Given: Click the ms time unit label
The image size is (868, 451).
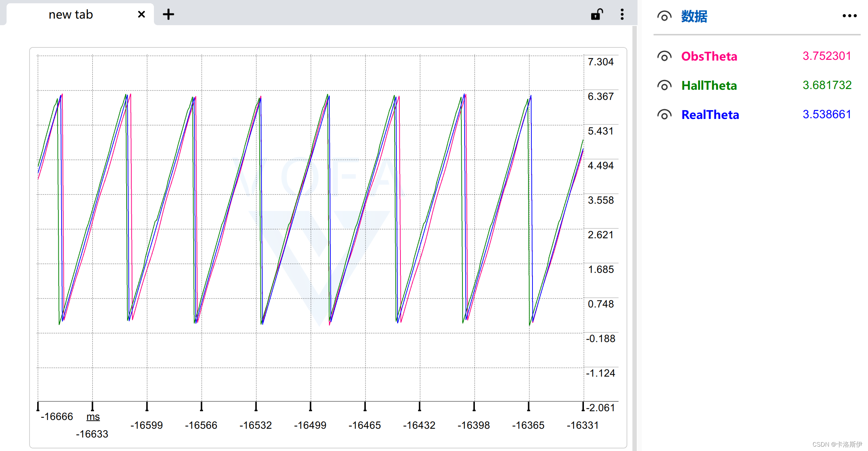Looking at the screenshot, I should pyautogui.click(x=93, y=417).
